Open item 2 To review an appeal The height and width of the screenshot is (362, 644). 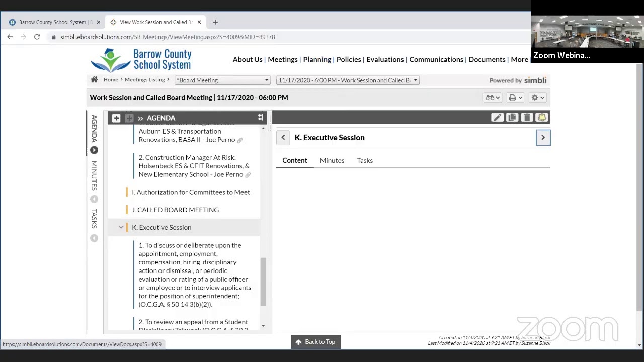pos(193,324)
